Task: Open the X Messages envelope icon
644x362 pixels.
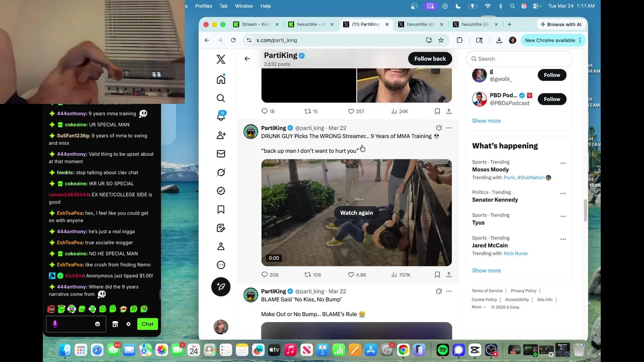Action: point(221,154)
